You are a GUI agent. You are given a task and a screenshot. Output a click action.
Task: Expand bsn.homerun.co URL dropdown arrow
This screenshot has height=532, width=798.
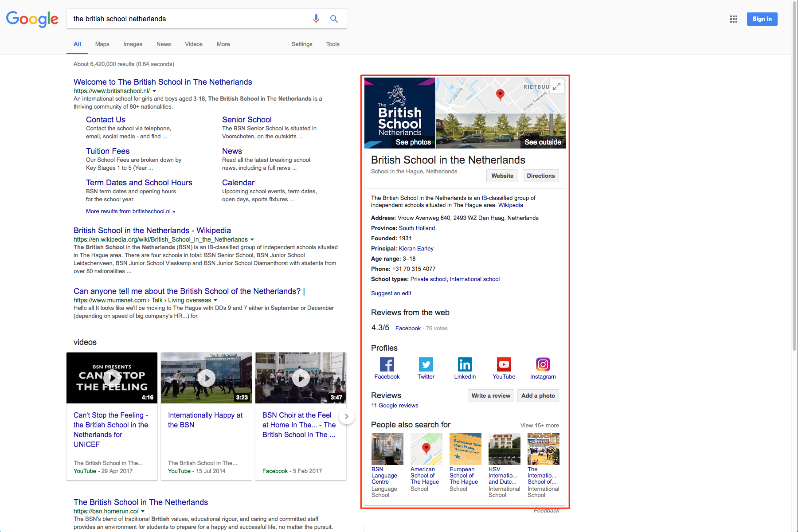coord(143,512)
